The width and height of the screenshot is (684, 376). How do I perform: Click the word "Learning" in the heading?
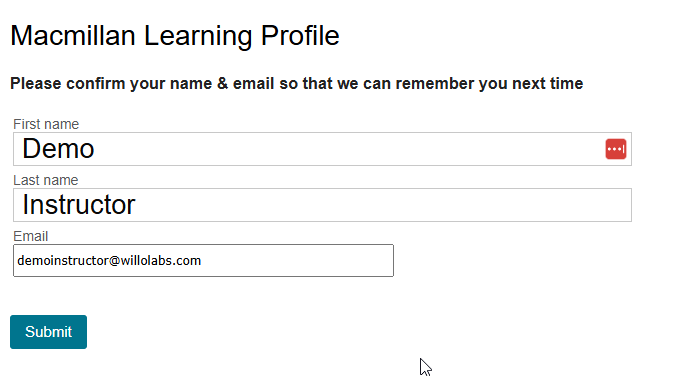pyautogui.click(x=198, y=37)
